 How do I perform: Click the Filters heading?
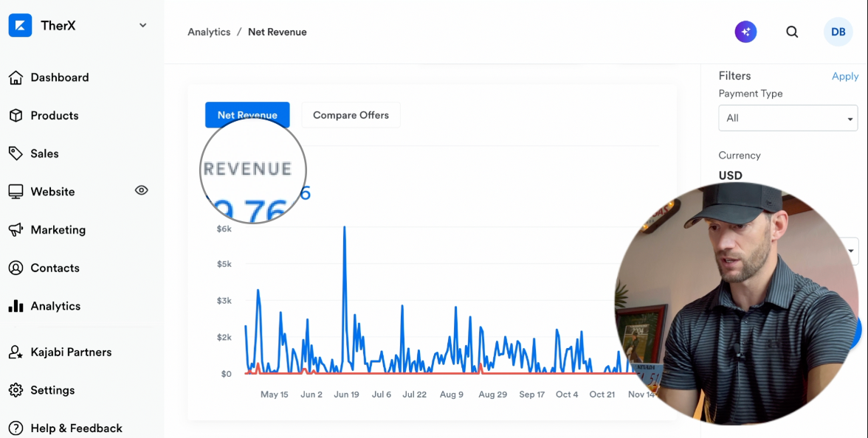coord(734,76)
